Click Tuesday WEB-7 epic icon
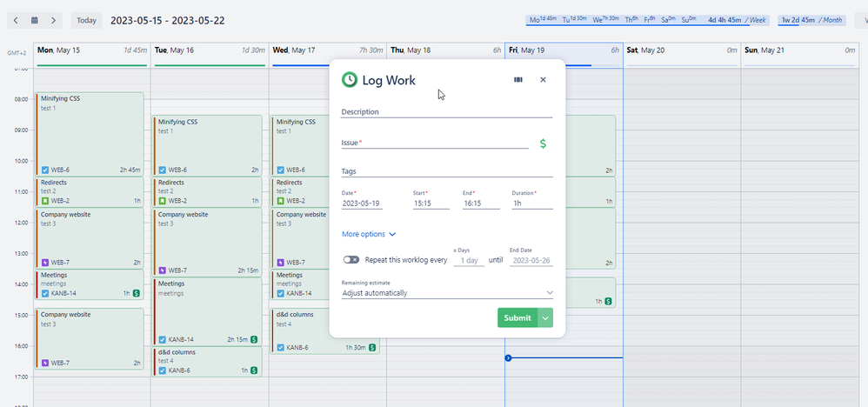This screenshot has width=868, height=407. tap(162, 270)
